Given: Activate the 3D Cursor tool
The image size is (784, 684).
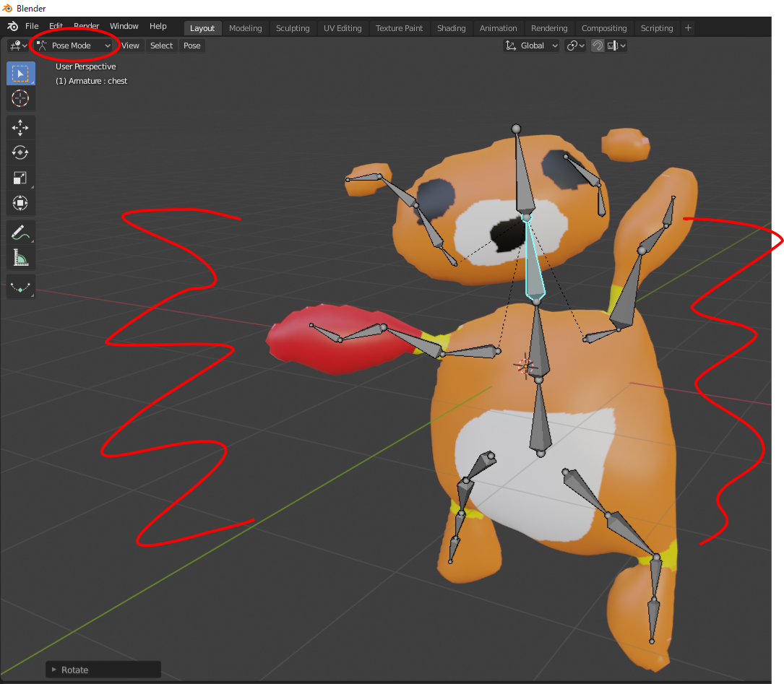Looking at the screenshot, I should coord(20,98).
